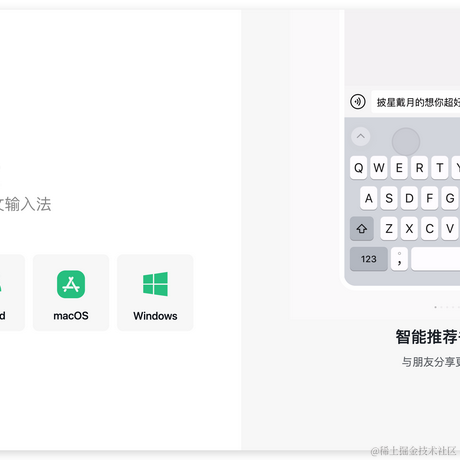
Task: Open the macOS download card label
Action: tap(71, 316)
